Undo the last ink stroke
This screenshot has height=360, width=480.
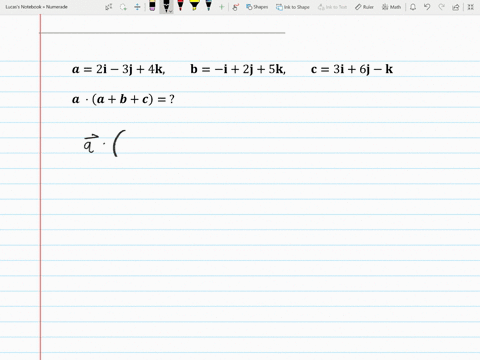pyautogui.click(x=427, y=7)
